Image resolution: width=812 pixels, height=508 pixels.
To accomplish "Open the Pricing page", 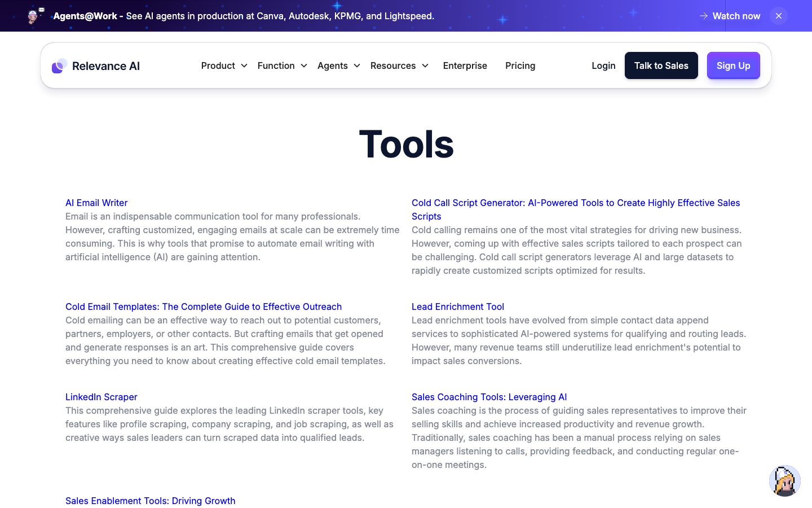I will [x=520, y=65].
